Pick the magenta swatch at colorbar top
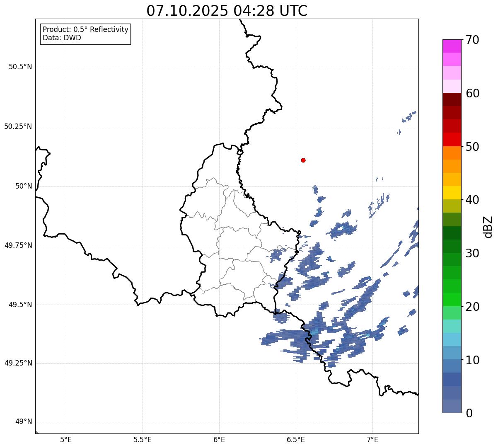498x448 pixels. 452,46
